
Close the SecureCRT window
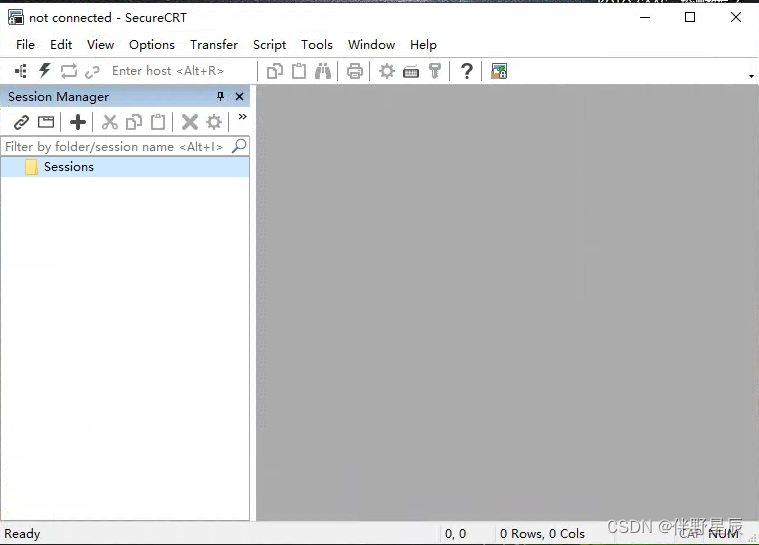tap(736, 17)
